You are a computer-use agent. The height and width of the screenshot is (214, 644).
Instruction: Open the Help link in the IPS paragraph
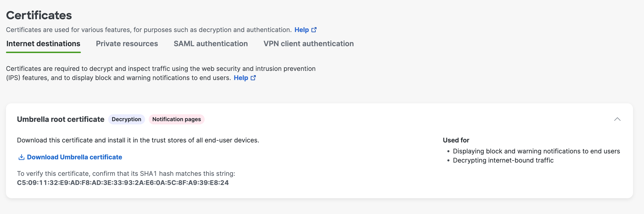(x=241, y=78)
